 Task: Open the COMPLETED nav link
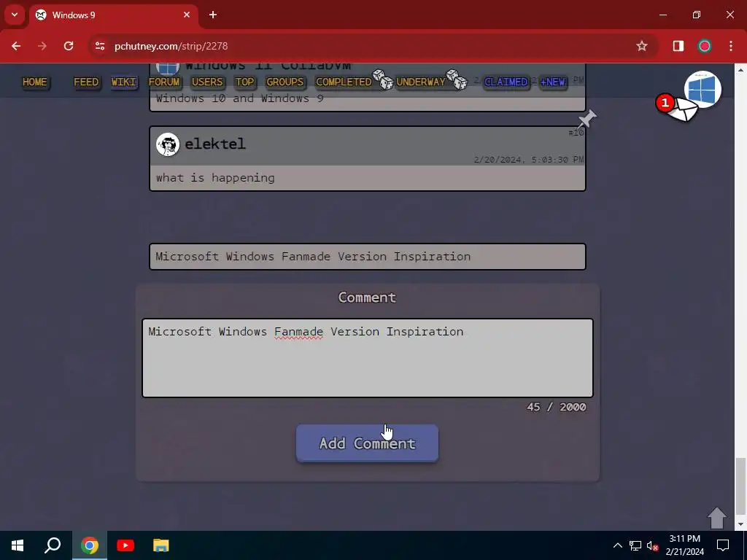(x=344, y=82)
